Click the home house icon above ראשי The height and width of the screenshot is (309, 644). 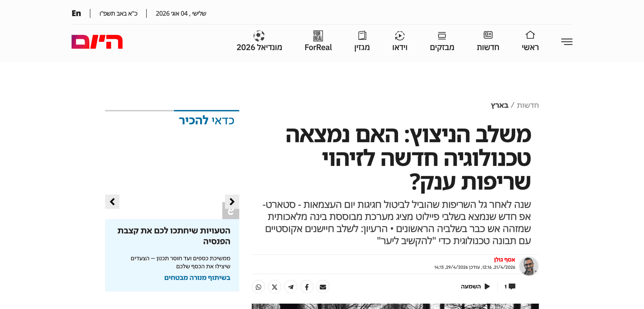pos(530,35)
